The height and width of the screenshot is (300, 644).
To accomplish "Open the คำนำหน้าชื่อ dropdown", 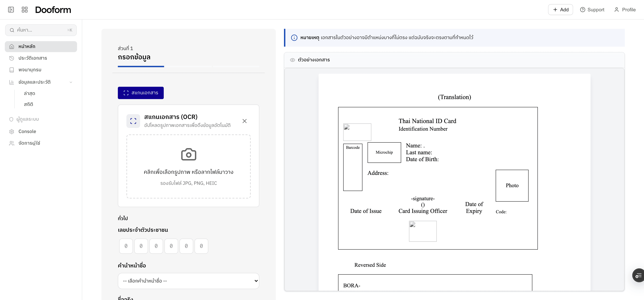I will (189, 281).
